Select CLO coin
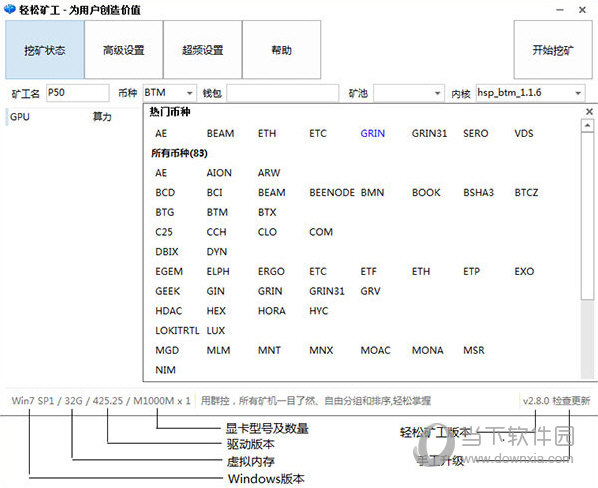The height and width of the screenshot is (488, 598). (267, 232)
